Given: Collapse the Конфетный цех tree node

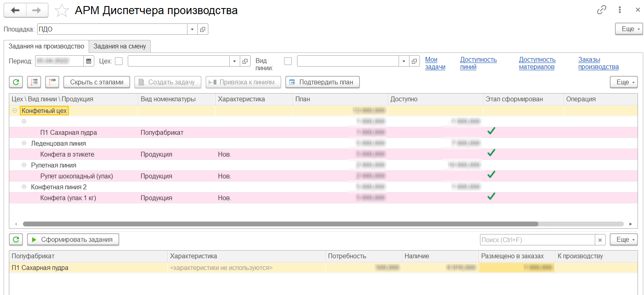Looking at the screenshot, I should (x=15, y=110).
